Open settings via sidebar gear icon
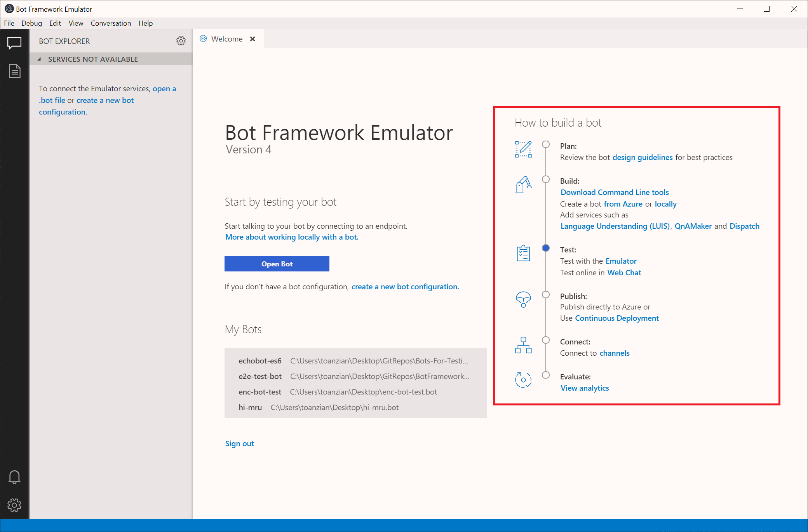The image size is (808, 532). coord(14,505)
